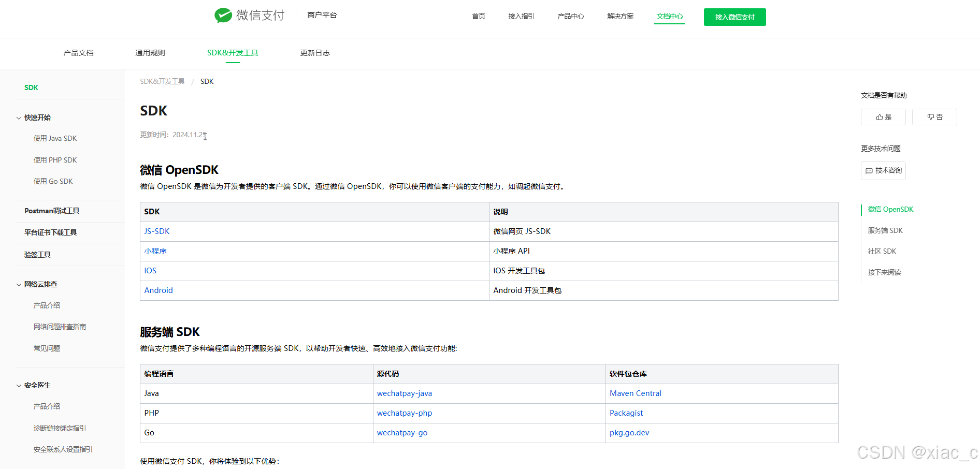
Task: Switch to the 更新日志 tab
Action: point(315,53)
